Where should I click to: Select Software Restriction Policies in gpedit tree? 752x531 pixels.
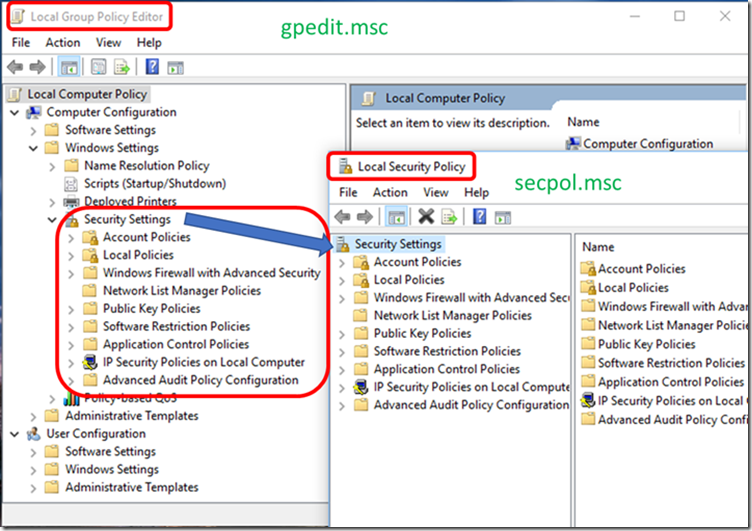coord(176,326)
